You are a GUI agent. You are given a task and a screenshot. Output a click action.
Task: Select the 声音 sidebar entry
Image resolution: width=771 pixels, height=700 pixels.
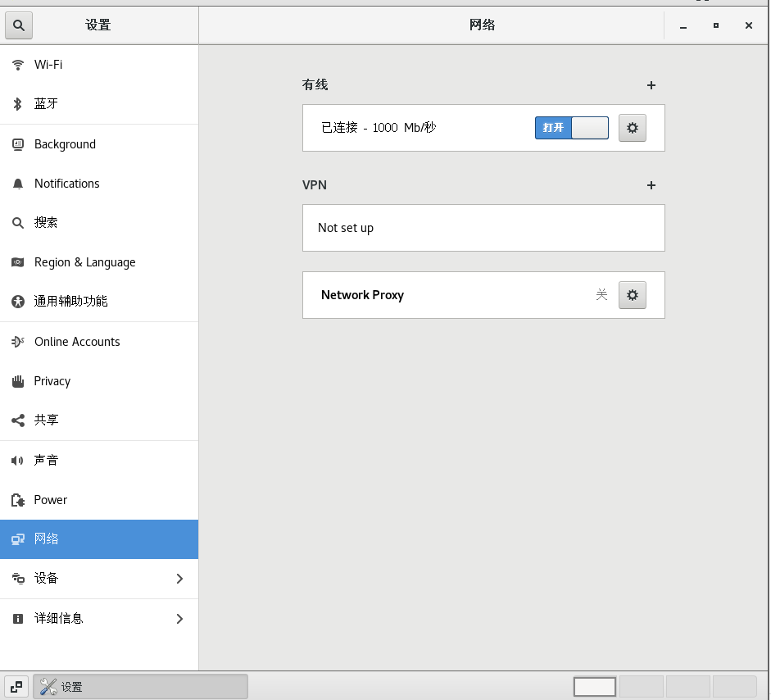99,461
